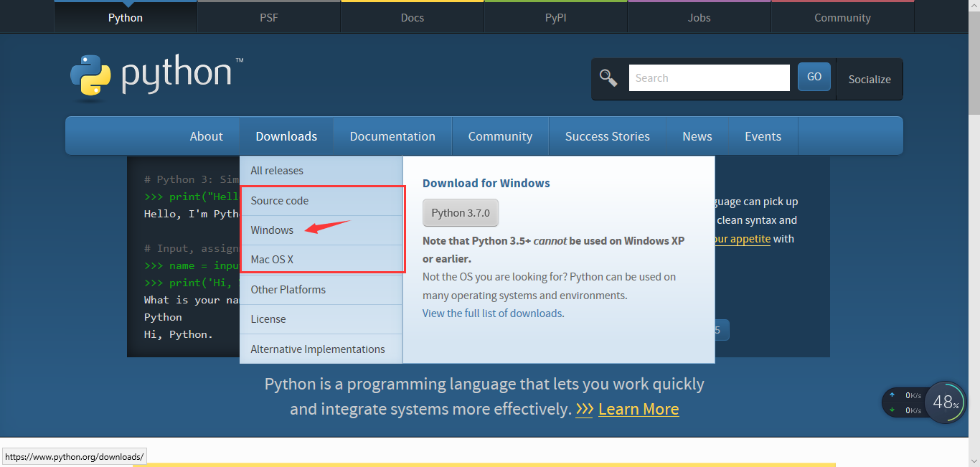Click the 'our appetite' link
The image size is (980, 467).
click(742, 239)
